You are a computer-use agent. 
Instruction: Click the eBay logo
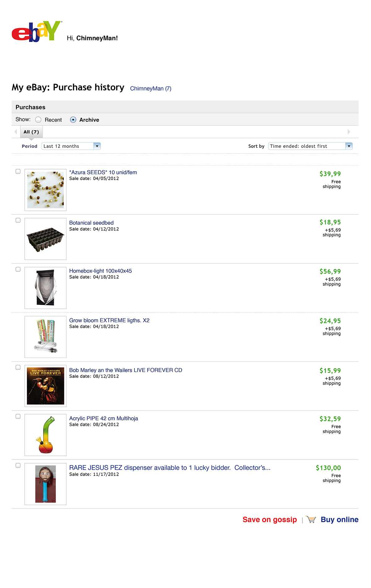pos(37,31)
